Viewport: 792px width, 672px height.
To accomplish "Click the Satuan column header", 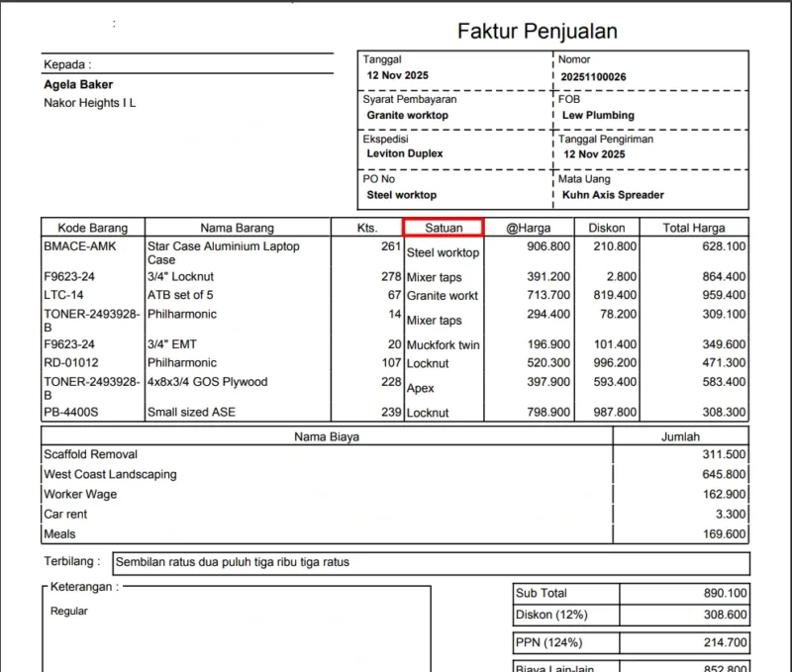I will [444, 228].
